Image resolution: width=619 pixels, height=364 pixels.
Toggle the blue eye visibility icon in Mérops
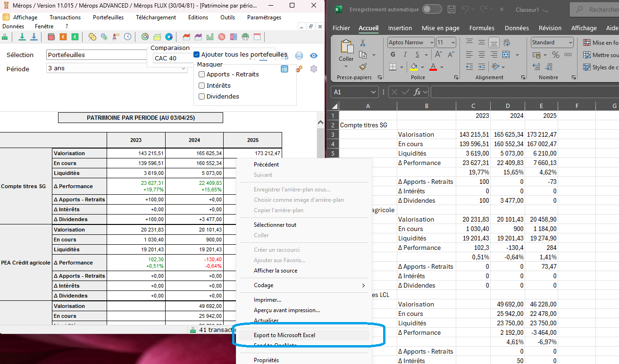[314, 56]
